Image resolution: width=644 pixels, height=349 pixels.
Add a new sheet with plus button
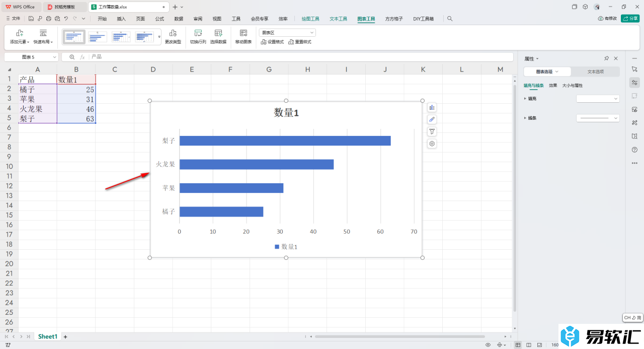(x=65, y=336)
